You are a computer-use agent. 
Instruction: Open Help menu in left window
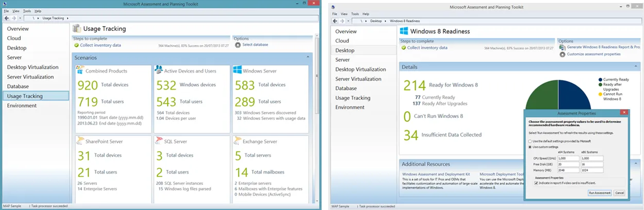coord(38,11)
